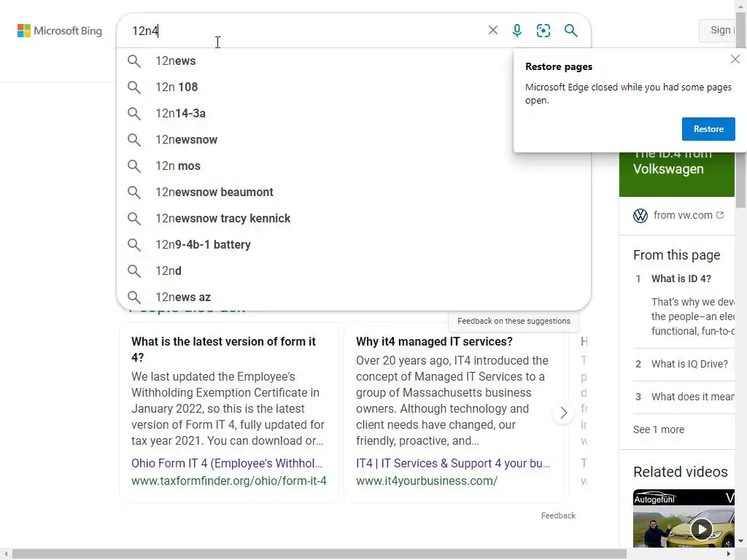Click the vertical scrollbar thumb
This screenshot has width=747, height=560.
point(741,109)
